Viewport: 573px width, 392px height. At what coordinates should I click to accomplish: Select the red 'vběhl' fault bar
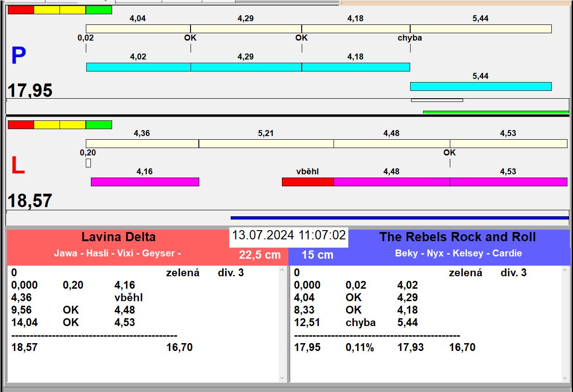pos(308,182)
